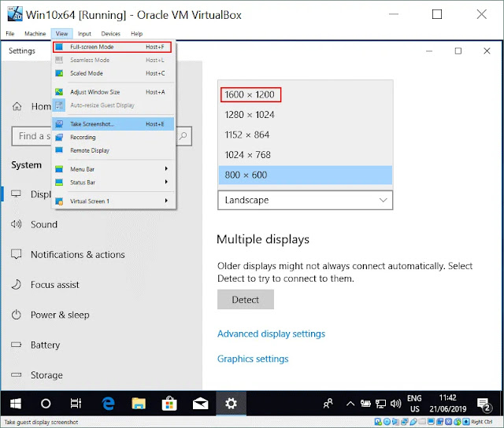Open the Machine menu
The image size is (504, 428).
[35, 34]
